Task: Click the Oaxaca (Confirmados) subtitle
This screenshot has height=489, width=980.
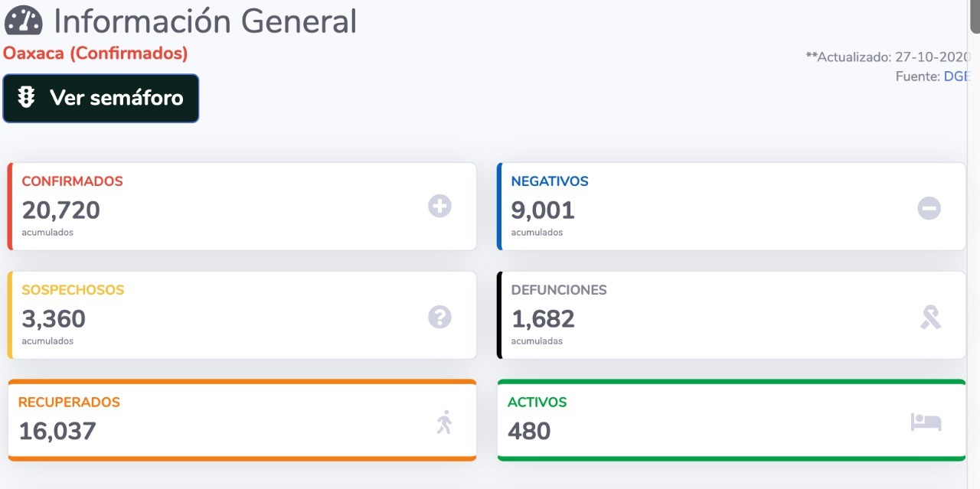Action: point(96,54)
